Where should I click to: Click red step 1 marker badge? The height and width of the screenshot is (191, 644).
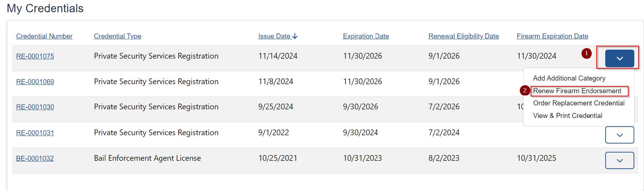click(x=586, y=54)
